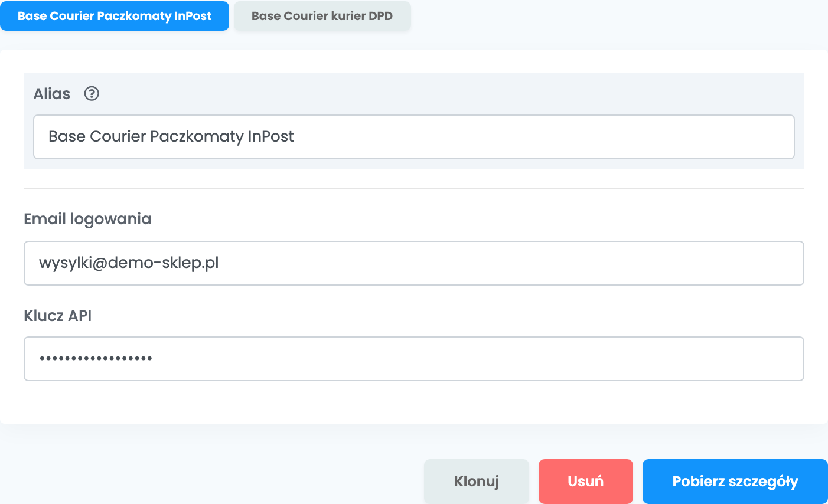Click the Klonuj button
828x504 pixels.
tap(477, 482)
